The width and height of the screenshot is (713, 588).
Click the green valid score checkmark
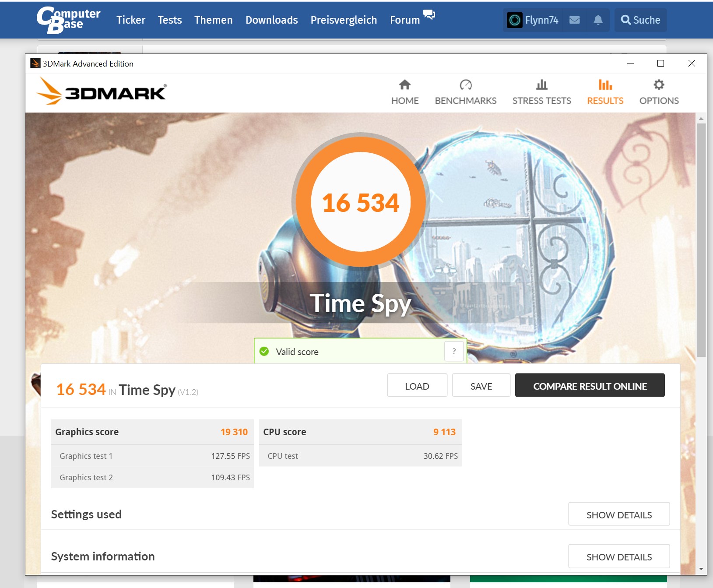click(x=264, y=352)
